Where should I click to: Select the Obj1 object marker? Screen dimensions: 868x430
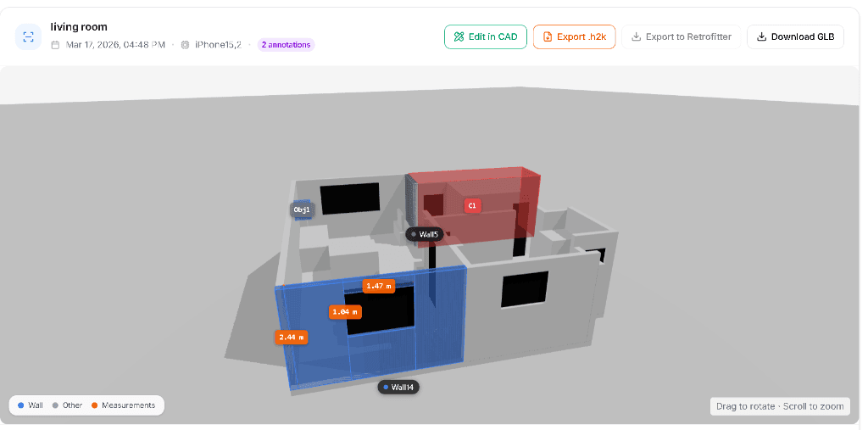(x=303, y=209)
